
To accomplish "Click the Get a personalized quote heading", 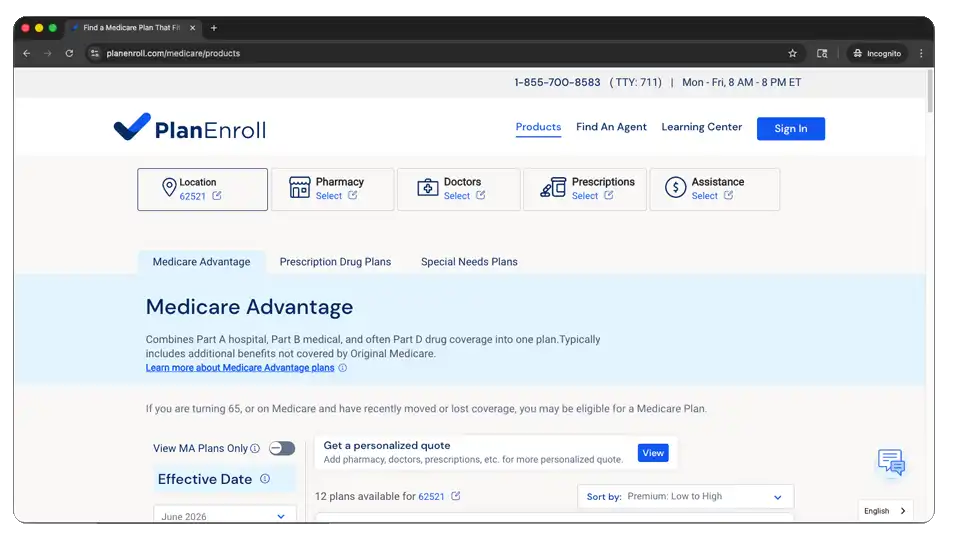I will [x=387, y=446].
